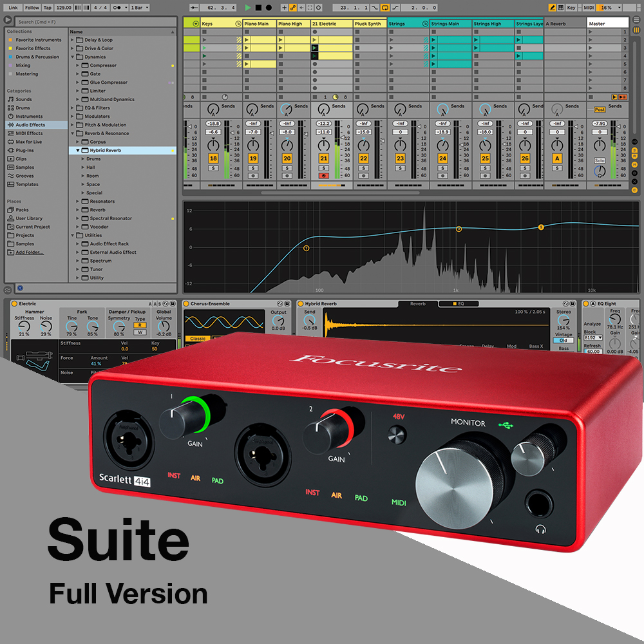Enable the automation arm chain-link icon
This screenshot has width=644, height=644.
(x=293, y=7)
